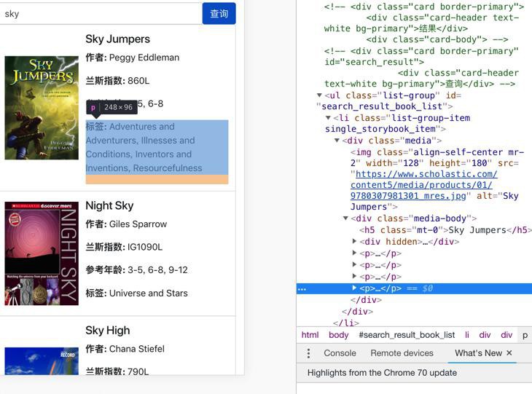Screen dimensions: 532x394
Task: Expand the first collapsed p element
Action: coord(354,253)
